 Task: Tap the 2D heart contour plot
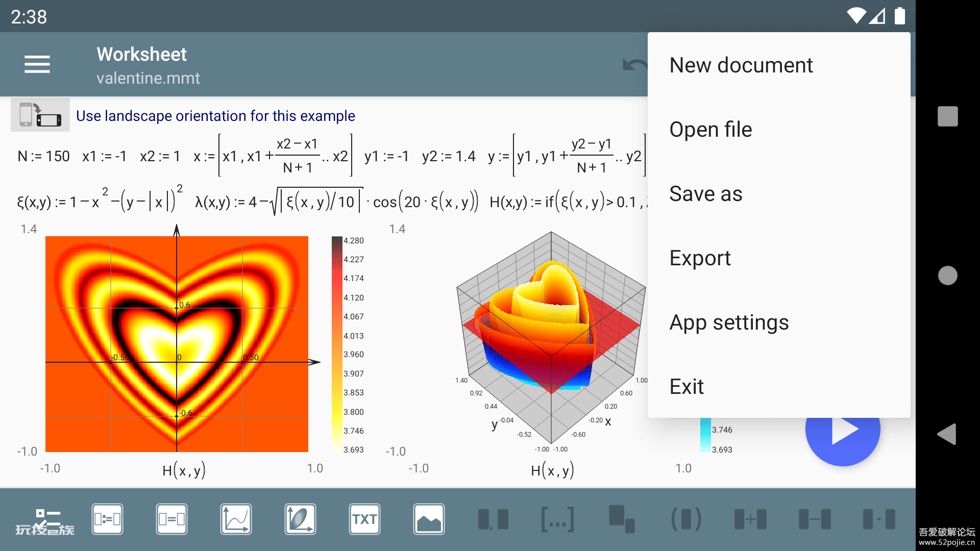[177, 344]
